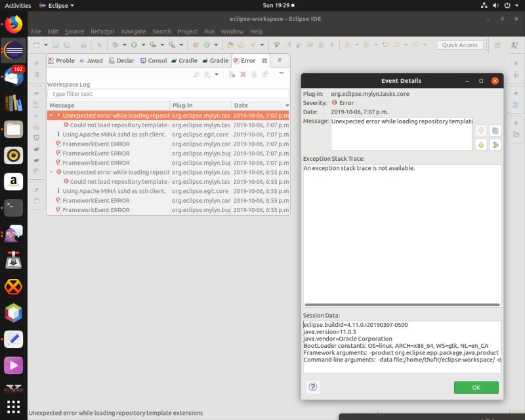Image resolution: width=525 pixels, height=420 pixels.
Task: Open the Help menu
Action: 257,31
